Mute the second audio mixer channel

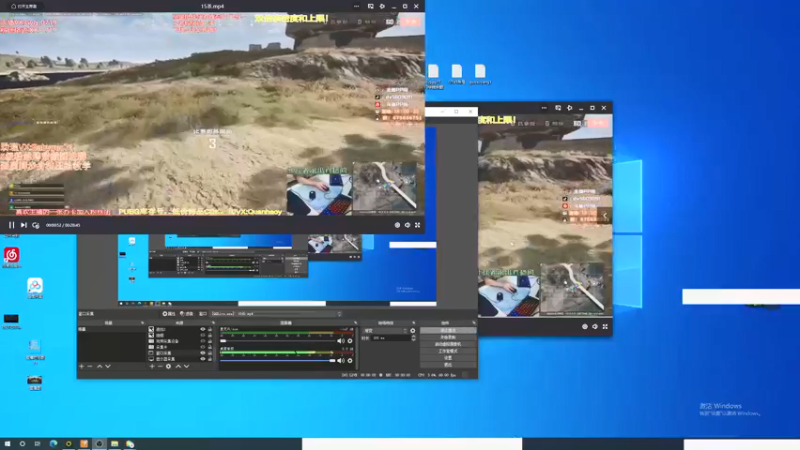click(341, 361)
